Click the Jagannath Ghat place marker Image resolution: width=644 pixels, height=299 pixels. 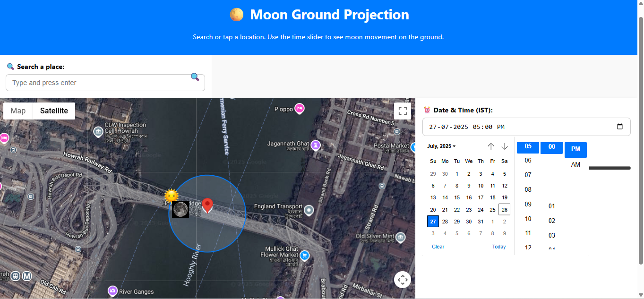point(316,145)
